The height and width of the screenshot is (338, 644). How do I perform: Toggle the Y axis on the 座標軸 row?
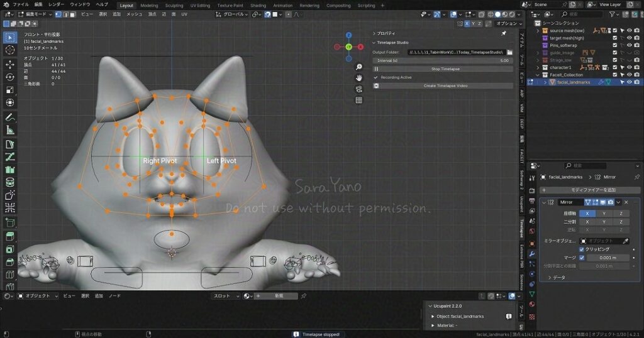click(604, 214)
